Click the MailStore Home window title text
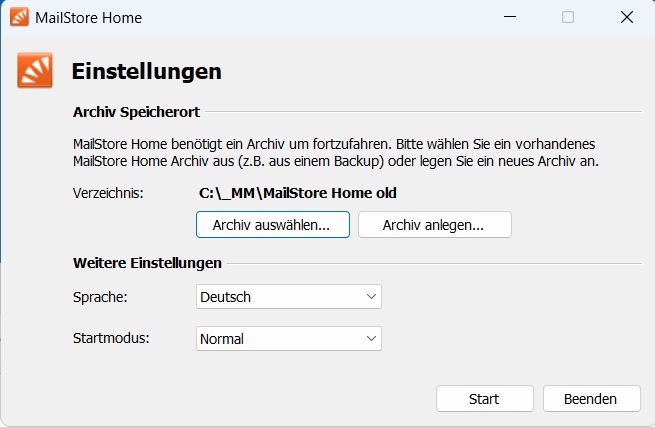 [x=89, y=18]
